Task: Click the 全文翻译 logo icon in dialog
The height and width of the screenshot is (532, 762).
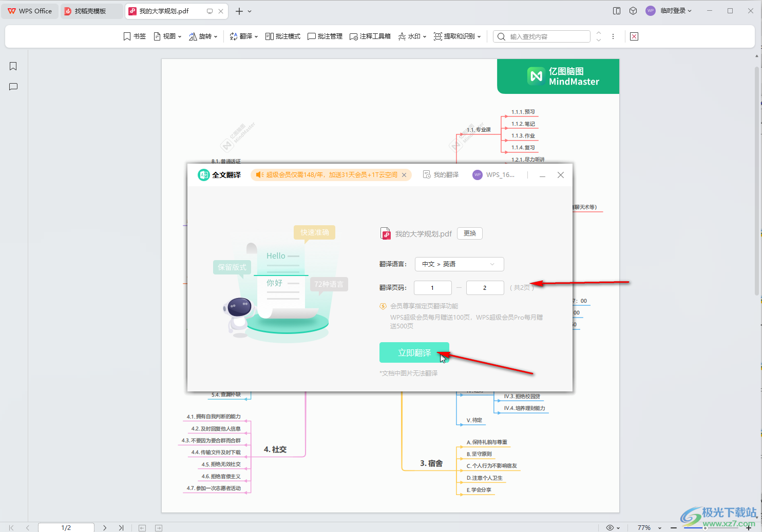Action: (x=204, y=175)
